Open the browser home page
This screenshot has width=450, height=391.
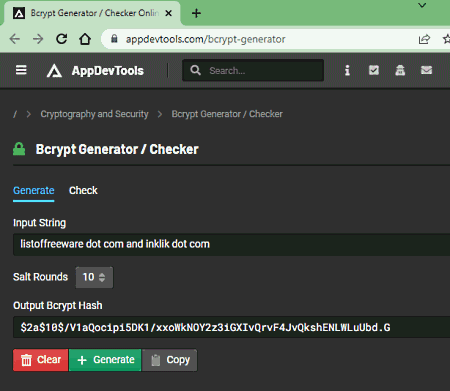[x=85, y=39]
